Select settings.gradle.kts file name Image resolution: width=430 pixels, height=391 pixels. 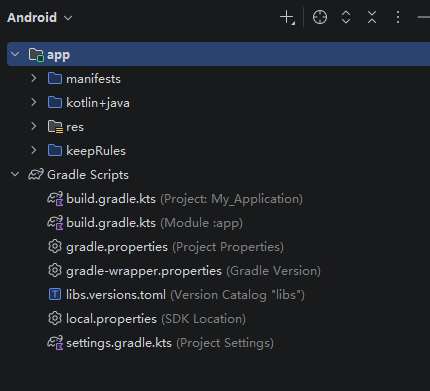[x=119, y=343]
